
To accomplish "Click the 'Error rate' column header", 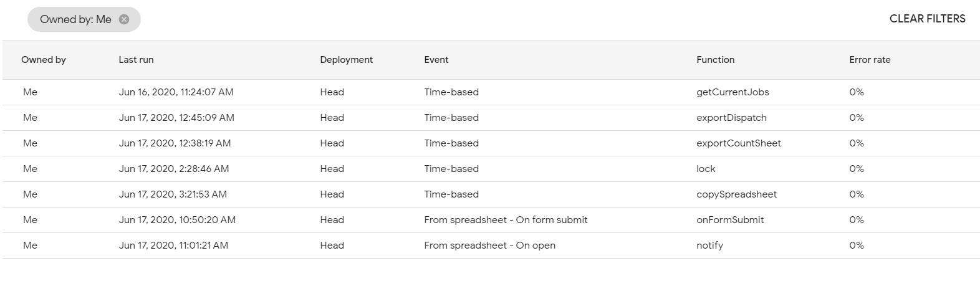I will pyautogui.click(x=870, y=60).
